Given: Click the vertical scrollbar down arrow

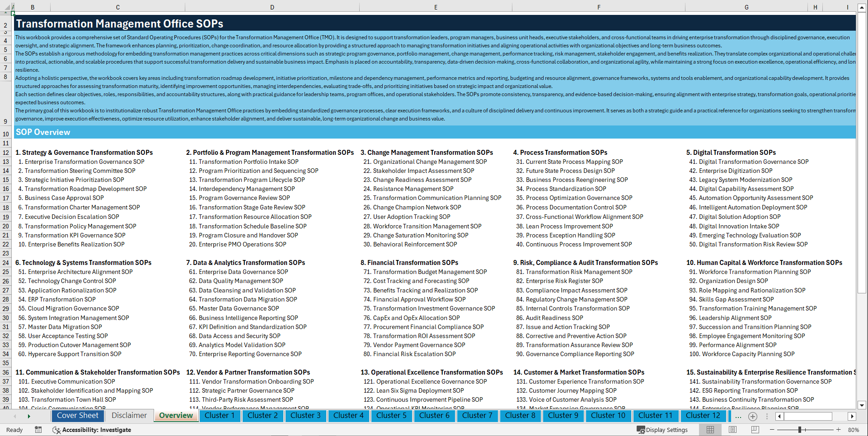Looking at the screenshot, I should click(862, 405).
